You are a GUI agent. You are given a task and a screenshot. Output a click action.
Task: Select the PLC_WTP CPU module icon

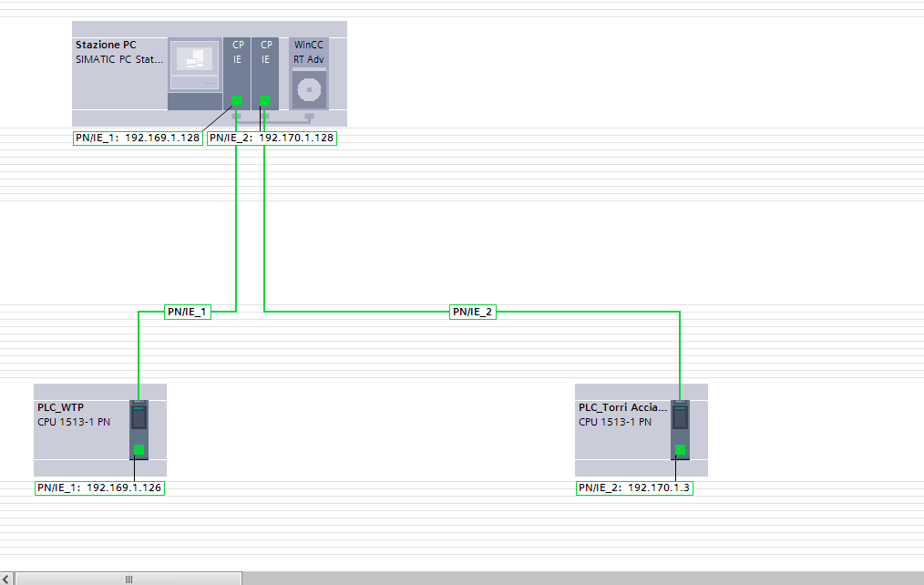pyautogui.click(x=139, y=429)
